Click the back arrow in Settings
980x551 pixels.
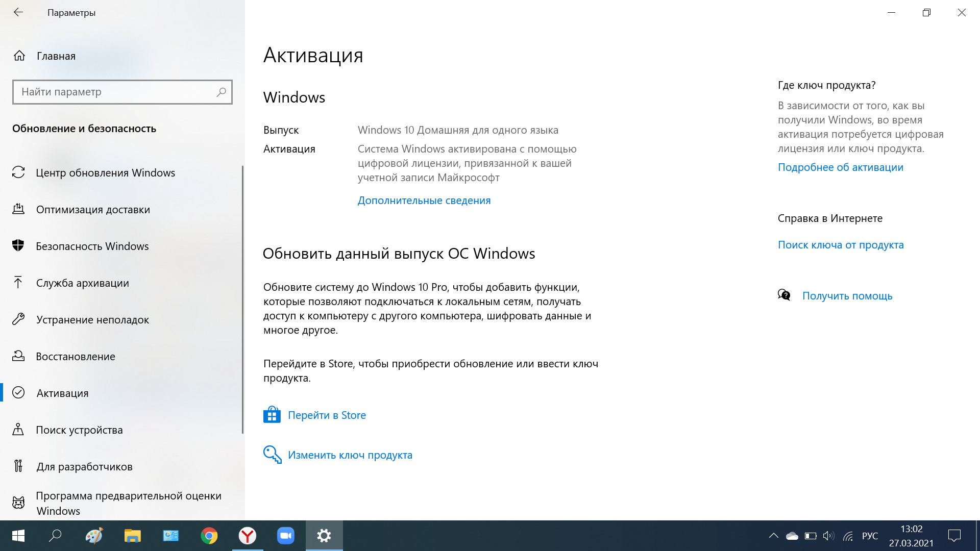(x=18, y=12)
